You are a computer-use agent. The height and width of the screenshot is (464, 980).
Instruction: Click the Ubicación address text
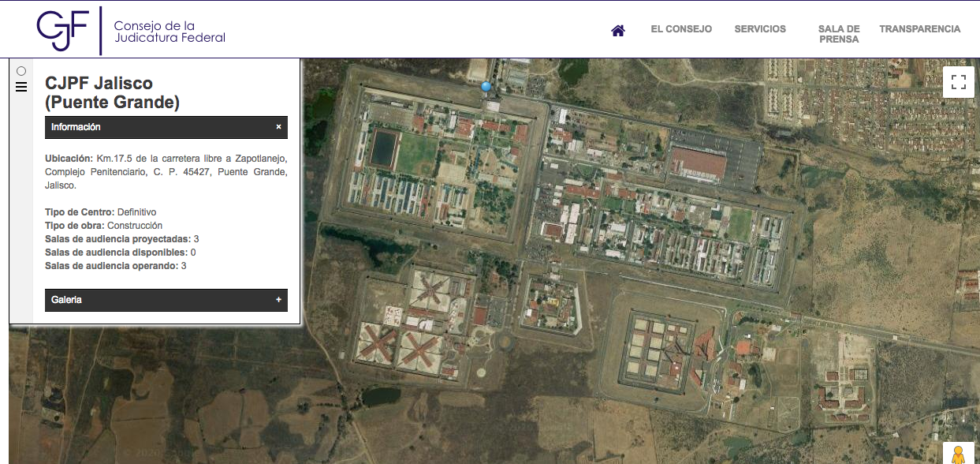tap(166, 172)
